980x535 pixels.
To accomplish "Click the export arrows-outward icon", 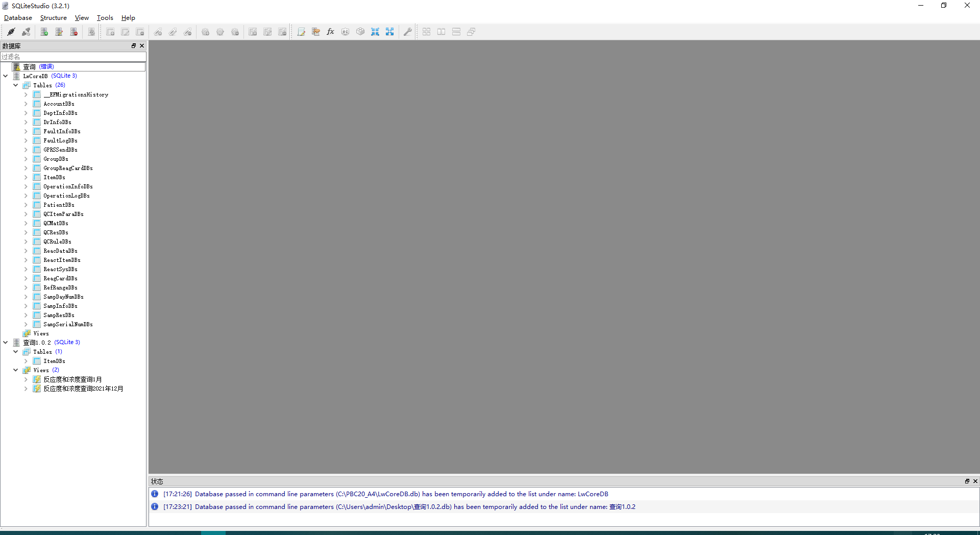I will (x=390, y=32).
